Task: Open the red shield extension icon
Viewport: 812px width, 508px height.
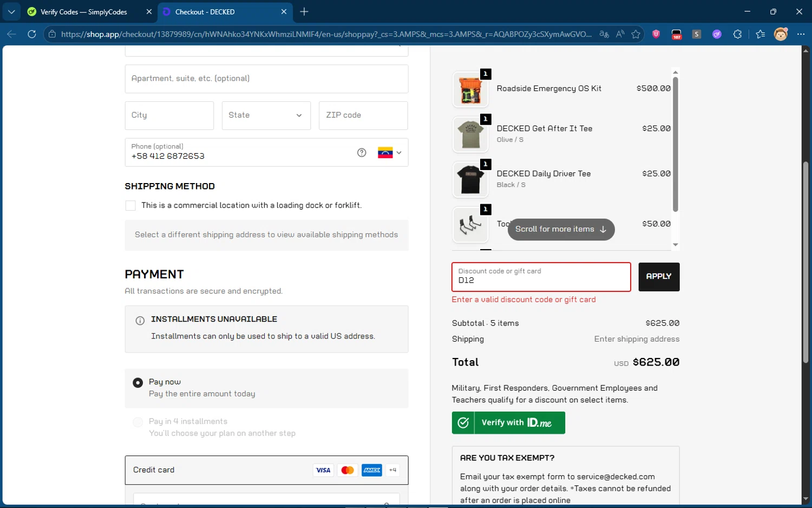Action: 656,34
